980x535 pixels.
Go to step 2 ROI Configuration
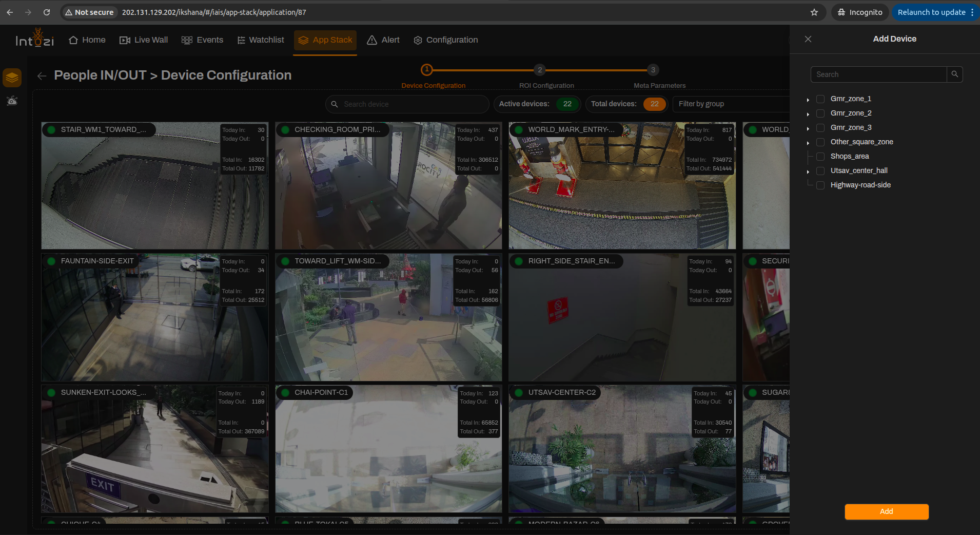point(539,70)
